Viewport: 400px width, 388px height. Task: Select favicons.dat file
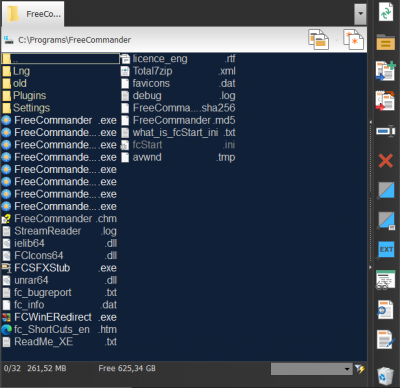(x=178, y=84)
